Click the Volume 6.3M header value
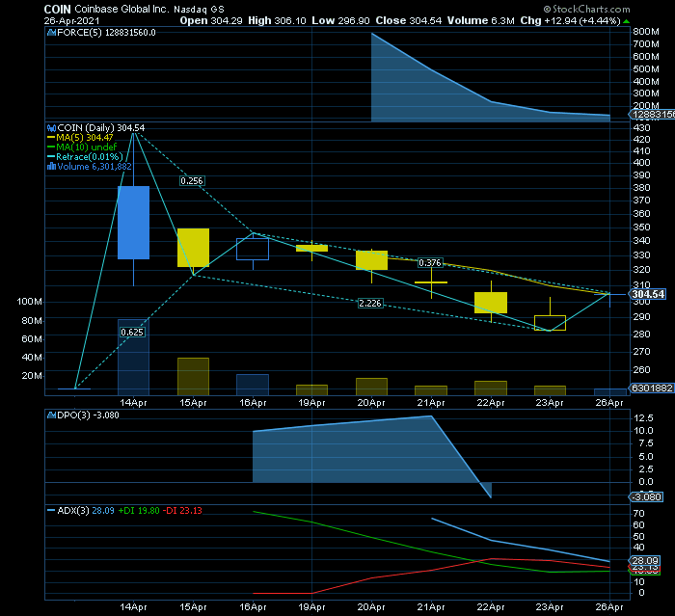Viewport: 675px width, 616px height. coord(480,20)
